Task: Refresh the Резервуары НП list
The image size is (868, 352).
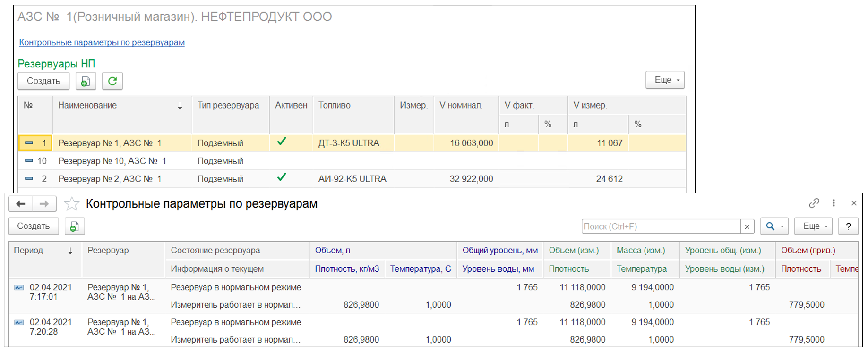Action: [112, 81]
